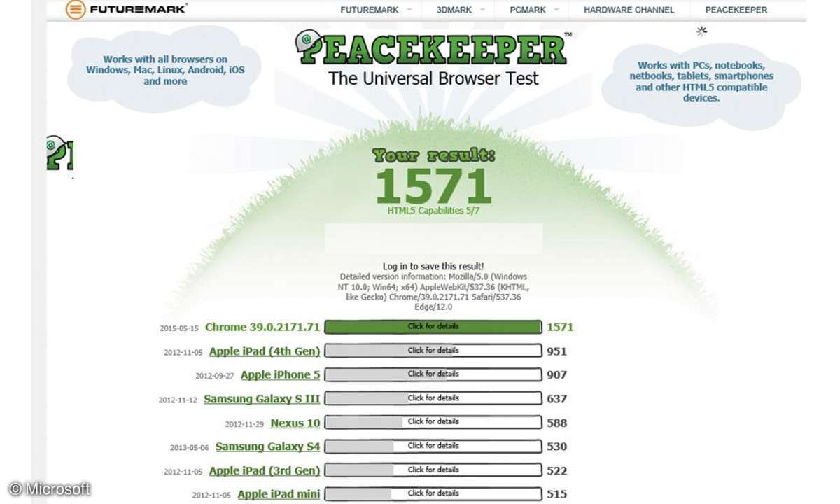This screenshot has width=840, height=504.
Task: Open the Apple iPad mini link
Action: [x=279, y=494]
